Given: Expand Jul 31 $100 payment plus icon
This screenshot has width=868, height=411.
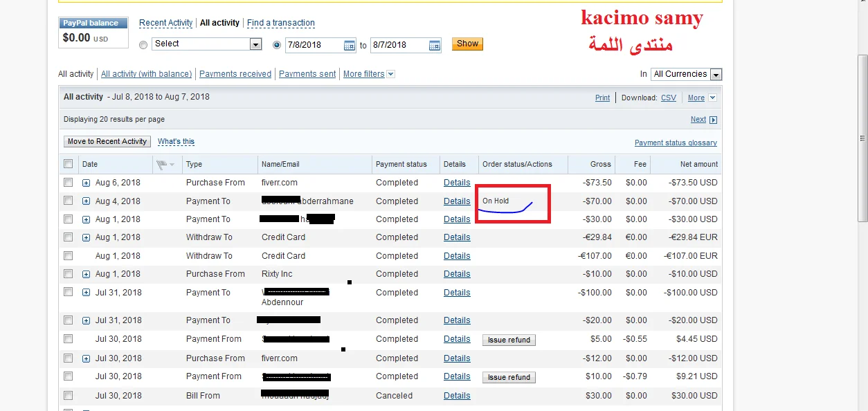Looking at the screenshot, I should coord(87,293).
